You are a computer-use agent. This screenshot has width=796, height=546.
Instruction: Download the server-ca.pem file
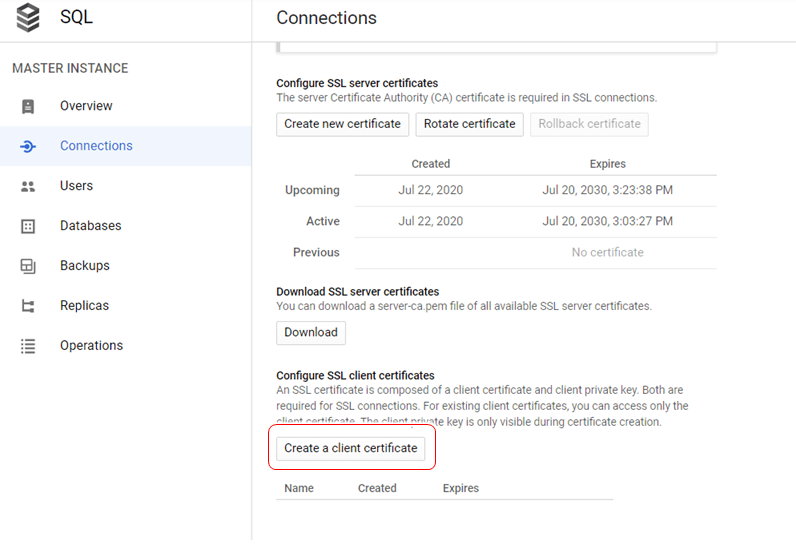click(310, 332)
